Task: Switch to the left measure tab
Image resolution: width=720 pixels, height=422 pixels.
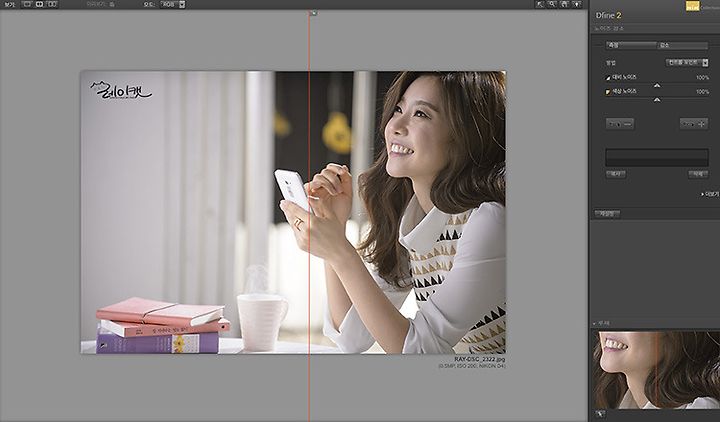Action: pos(631,45)
